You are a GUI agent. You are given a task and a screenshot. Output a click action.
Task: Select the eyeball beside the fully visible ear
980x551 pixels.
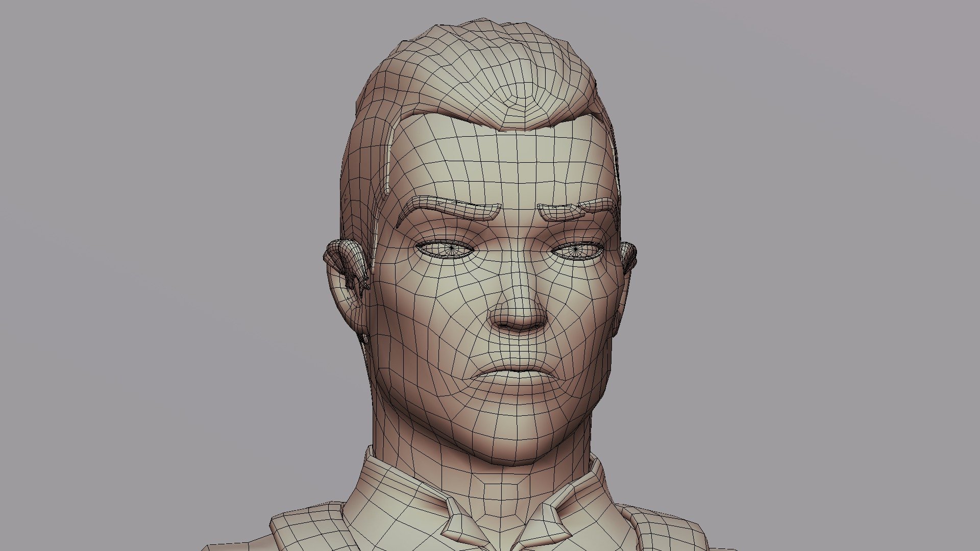pyautogui.click(x=446, y=249)
